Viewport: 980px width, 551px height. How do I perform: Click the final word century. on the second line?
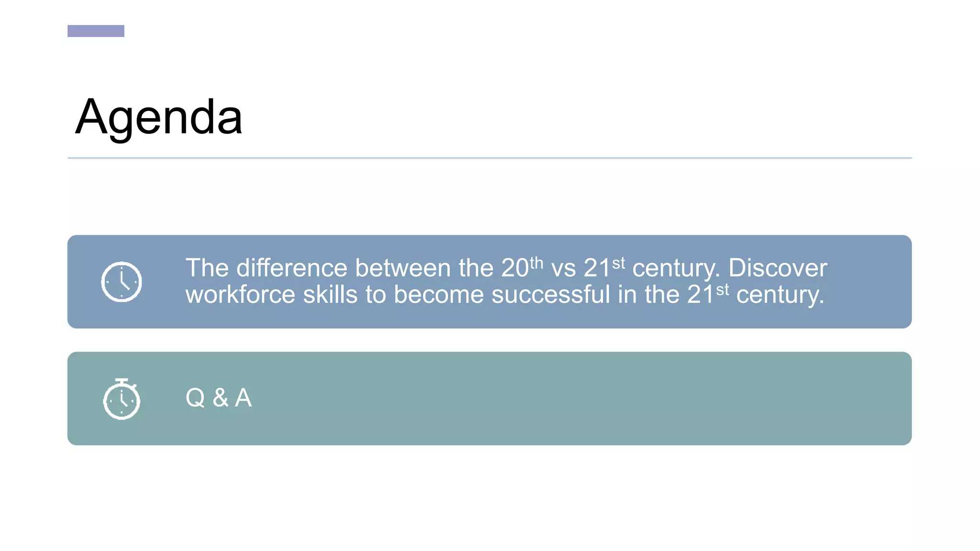pyautogui.click(x=780, y=295)
